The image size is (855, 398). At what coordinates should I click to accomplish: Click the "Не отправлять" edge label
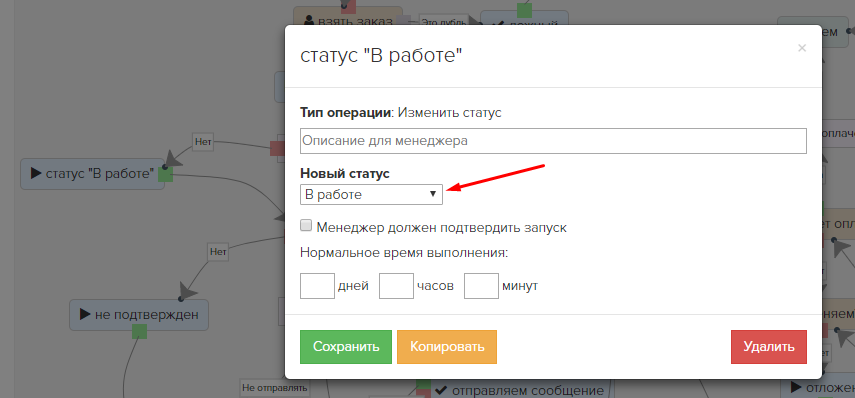click(x=275, y=388)
